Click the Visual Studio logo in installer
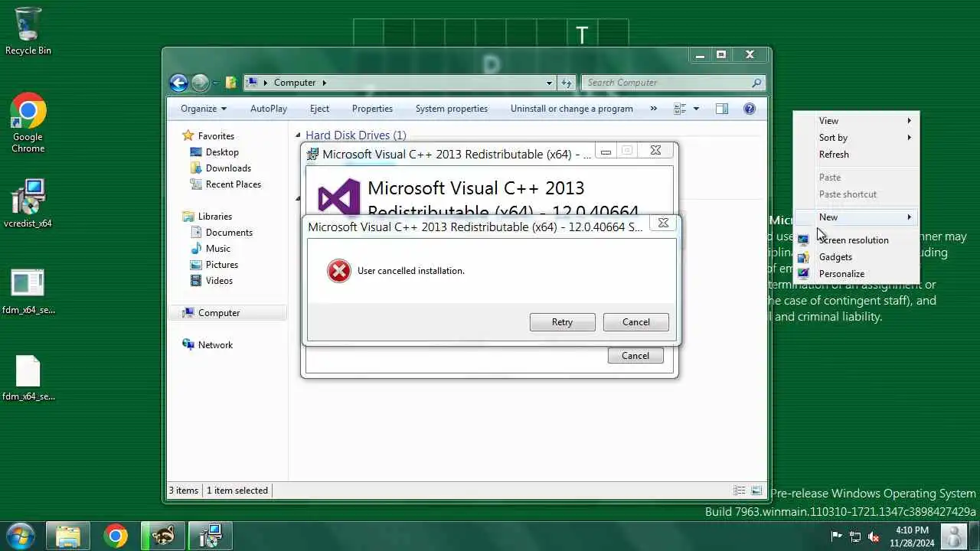980x551 pixels. 338,197
